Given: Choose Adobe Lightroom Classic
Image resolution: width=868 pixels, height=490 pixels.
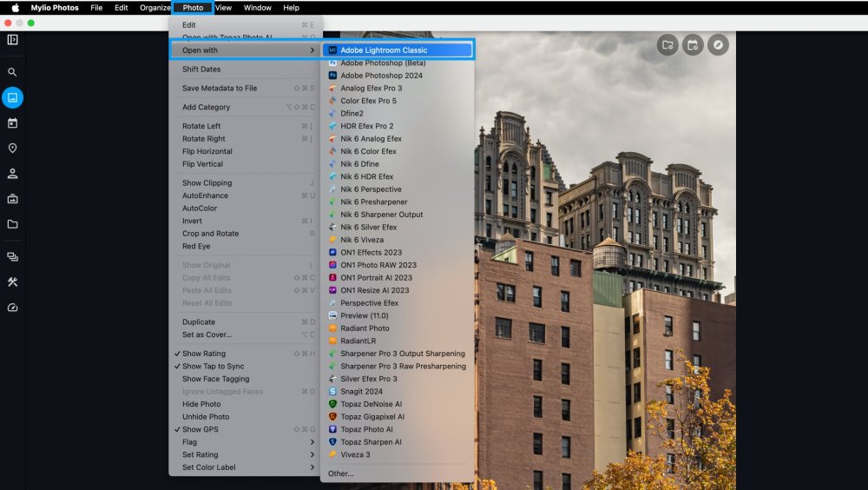Looking at the screenshot, I should coord(398,50).
